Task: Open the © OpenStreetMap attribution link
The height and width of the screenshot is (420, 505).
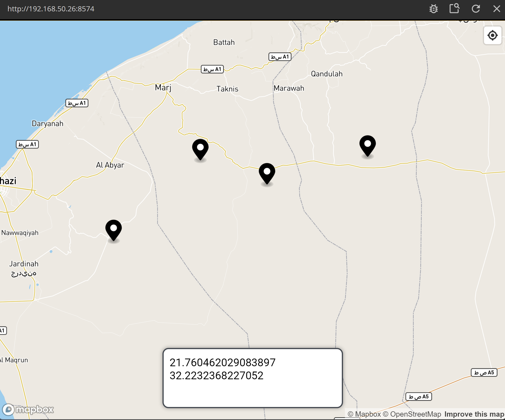Action: (412, 414)
